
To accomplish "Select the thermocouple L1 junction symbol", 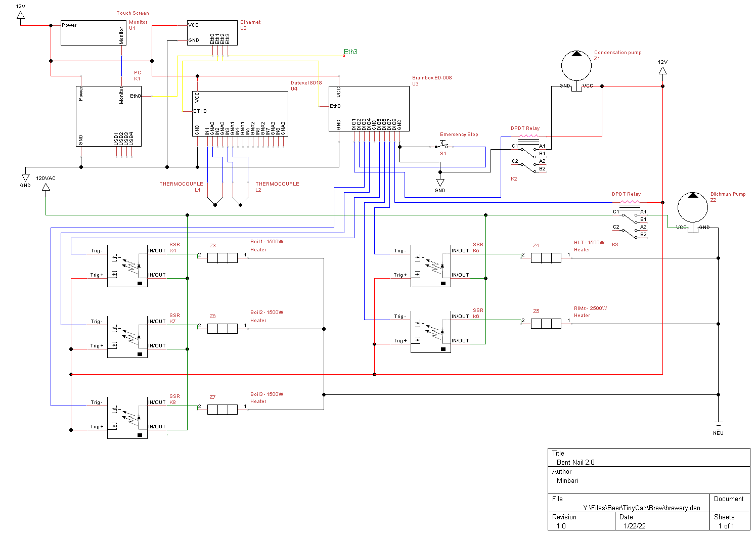I will click(x=215, y=202).
